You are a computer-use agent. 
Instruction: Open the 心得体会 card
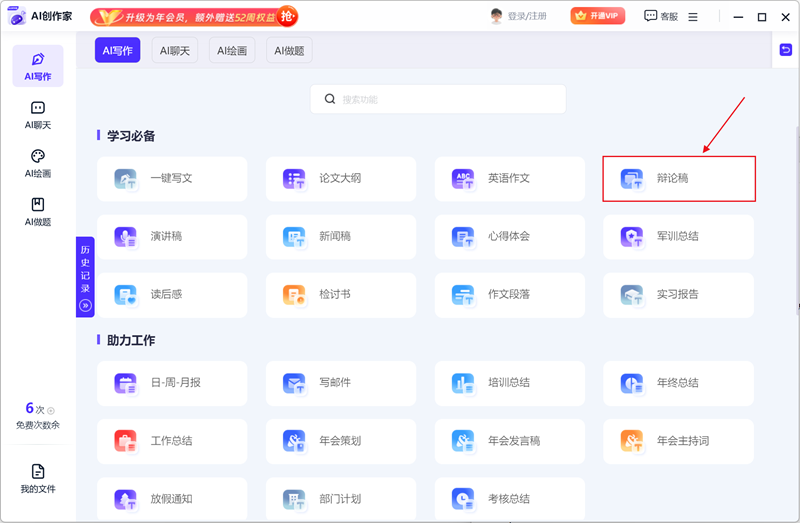click(x=510, y=237)
